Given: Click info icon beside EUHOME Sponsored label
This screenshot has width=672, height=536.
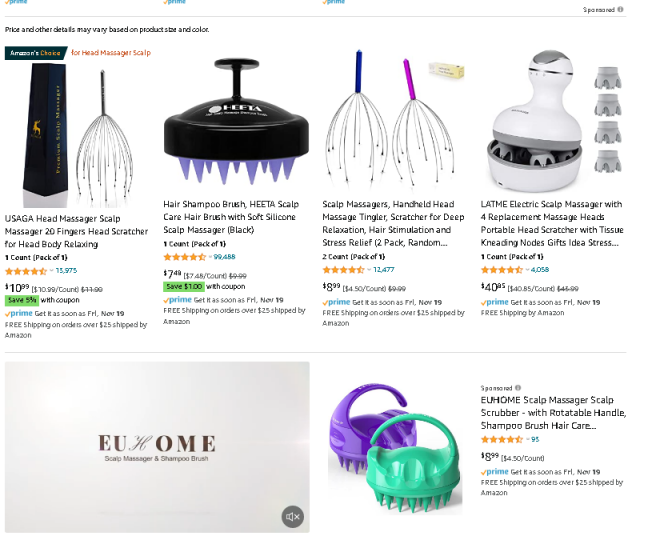Looking at the screenshot, I should (x=518, y=388).
